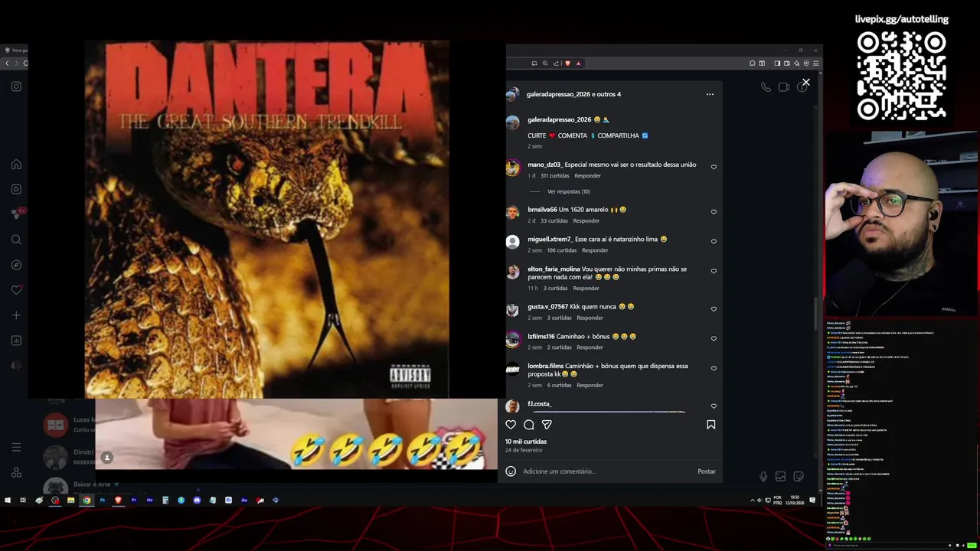Open Chrome from the taskbar

click(87, 500)
